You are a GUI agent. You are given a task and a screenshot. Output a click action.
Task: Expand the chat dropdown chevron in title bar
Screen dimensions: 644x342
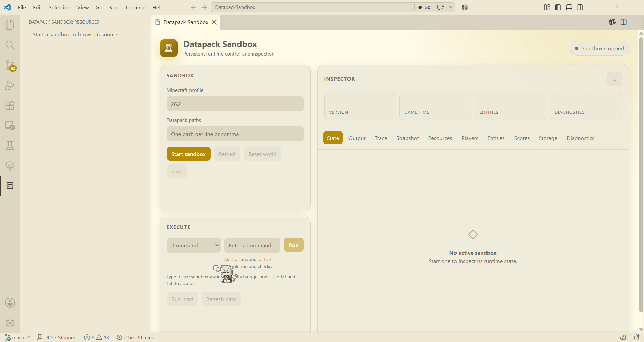pos(450,7)
